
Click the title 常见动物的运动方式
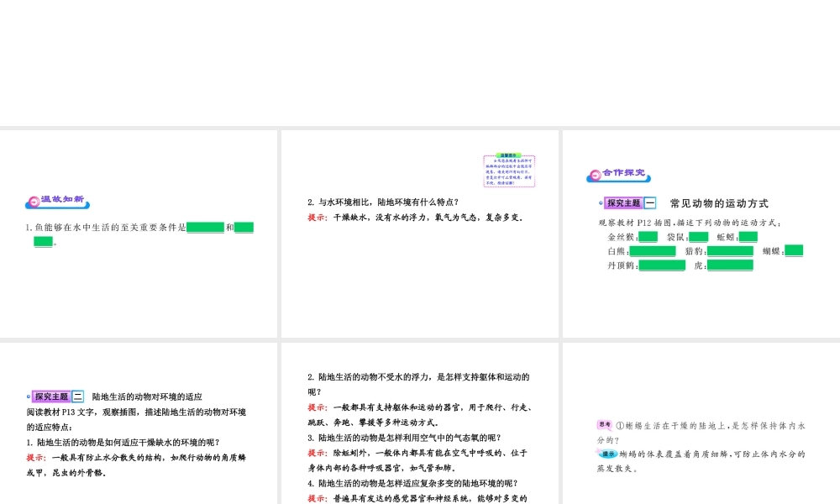(719, 203)
